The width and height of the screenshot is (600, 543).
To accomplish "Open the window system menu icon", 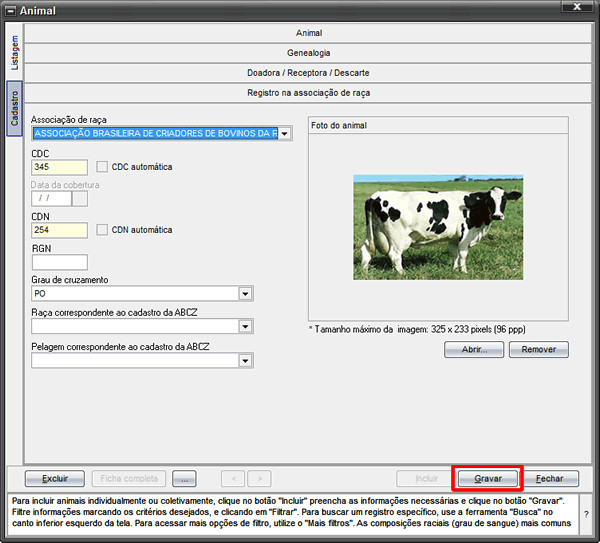I will click(x=11, y=11).
